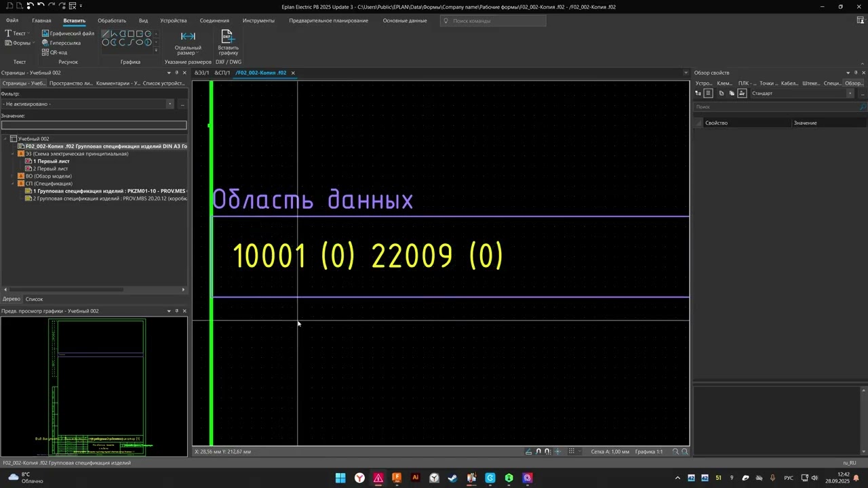This screenshot has height=488, width=868.
Task: Expand the Формы dropdown in ribbon
Action: click(34, 43)
